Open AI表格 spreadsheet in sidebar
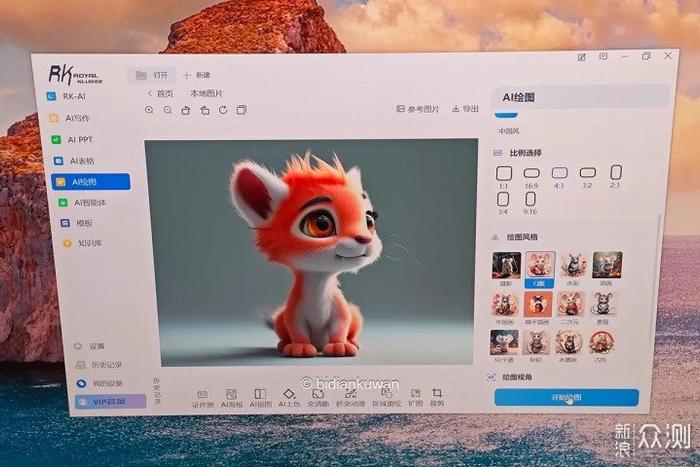This screenshot has width=700, height=467. pyautogui.click(x=74, y=161)
